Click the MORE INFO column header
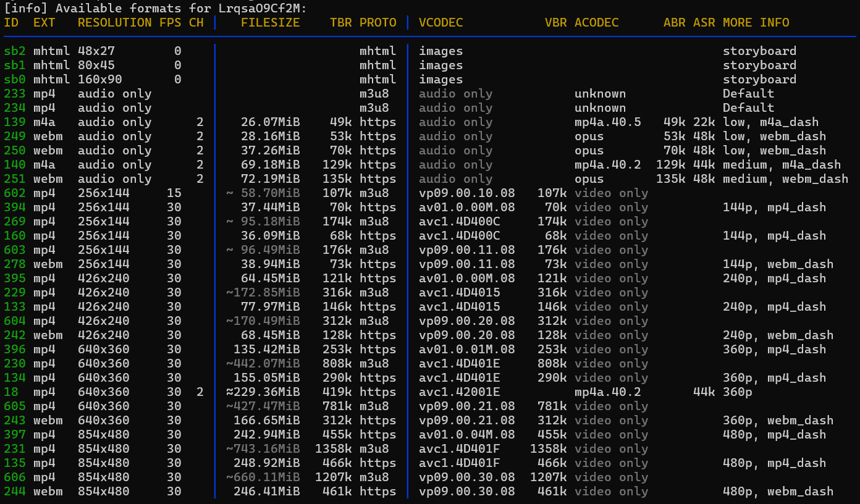This screenshot has height=504, width=860. click(756, 23)
